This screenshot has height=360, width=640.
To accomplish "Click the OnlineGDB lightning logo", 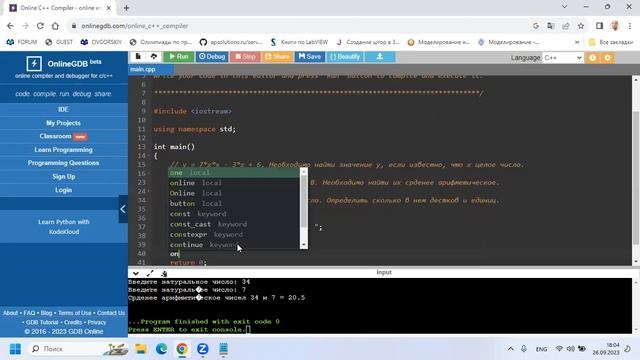I will (34, 64).
